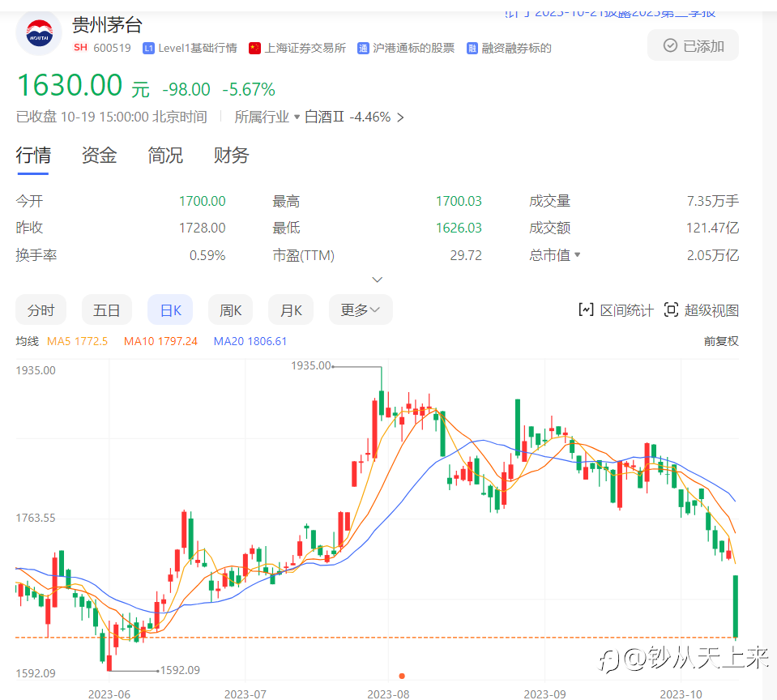Expand more quote details chevron
The image size is (777, 700).
tap(377, 280)
